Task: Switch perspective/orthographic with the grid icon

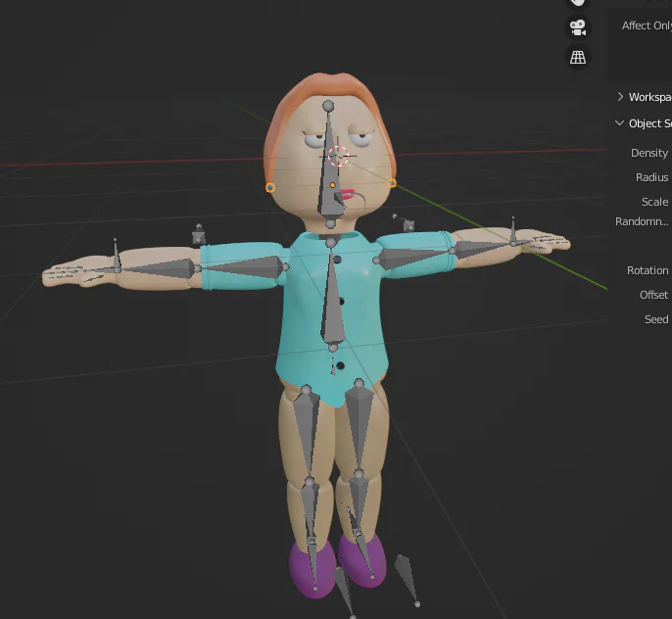Action: coord(578,57)
